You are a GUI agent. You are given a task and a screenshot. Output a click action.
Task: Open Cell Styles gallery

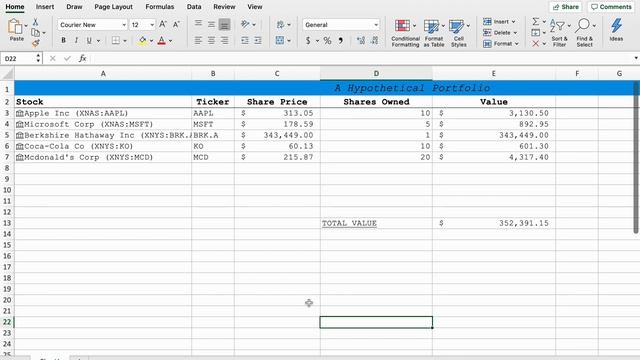[x=459, y=33]
